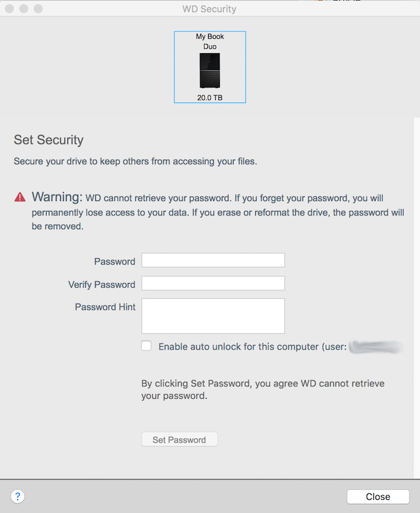Viewport: 420px width, 513px height.
Task: Click the red warning triangle icon
Action: pyautogui.click(x=20, y=197)
